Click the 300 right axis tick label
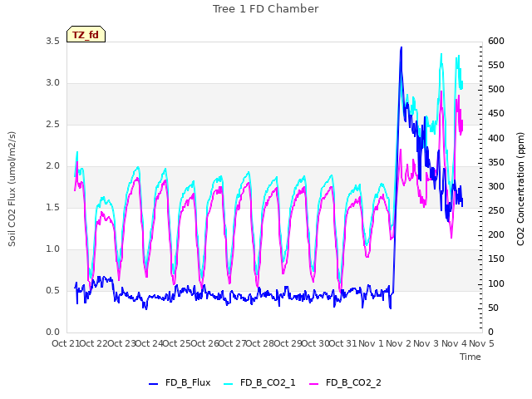 496,186
